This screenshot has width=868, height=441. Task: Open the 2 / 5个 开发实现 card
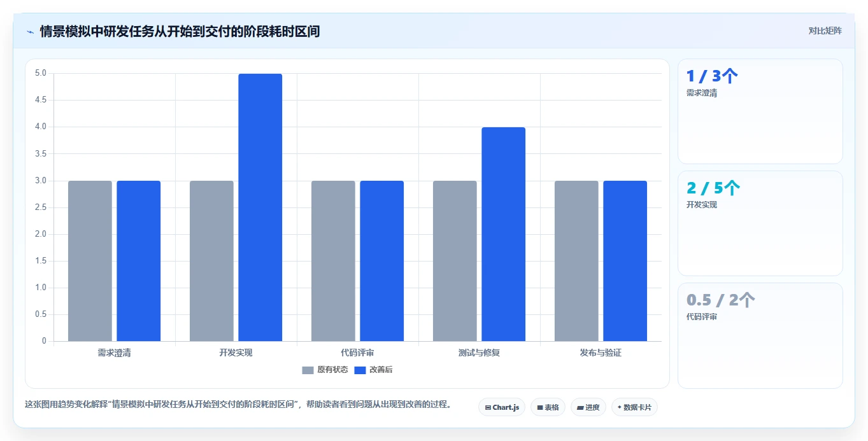[x=760, y=223]
